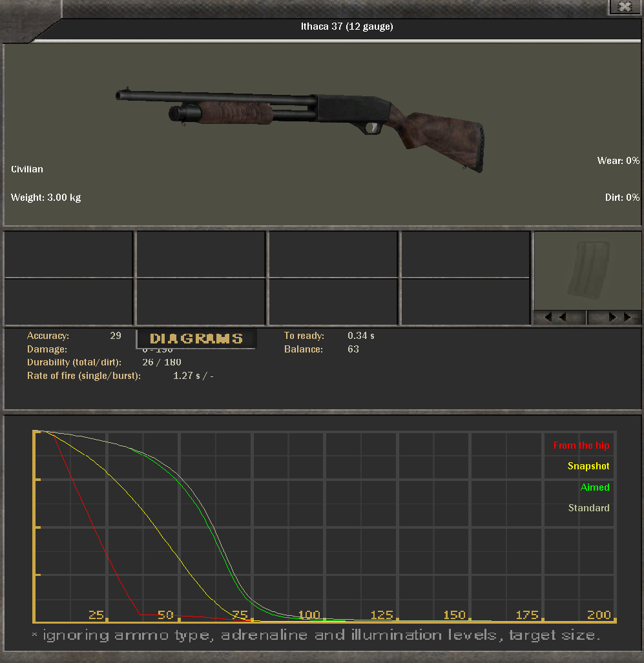
Task: Click the 'To ready:' label
Action: pyautogui.click(x=304, y=336)
